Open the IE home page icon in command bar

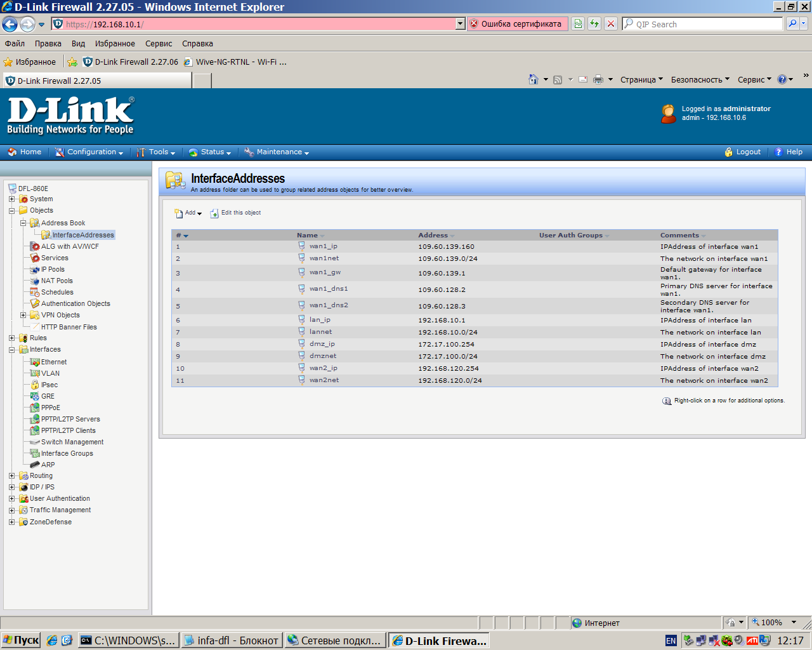534,79
